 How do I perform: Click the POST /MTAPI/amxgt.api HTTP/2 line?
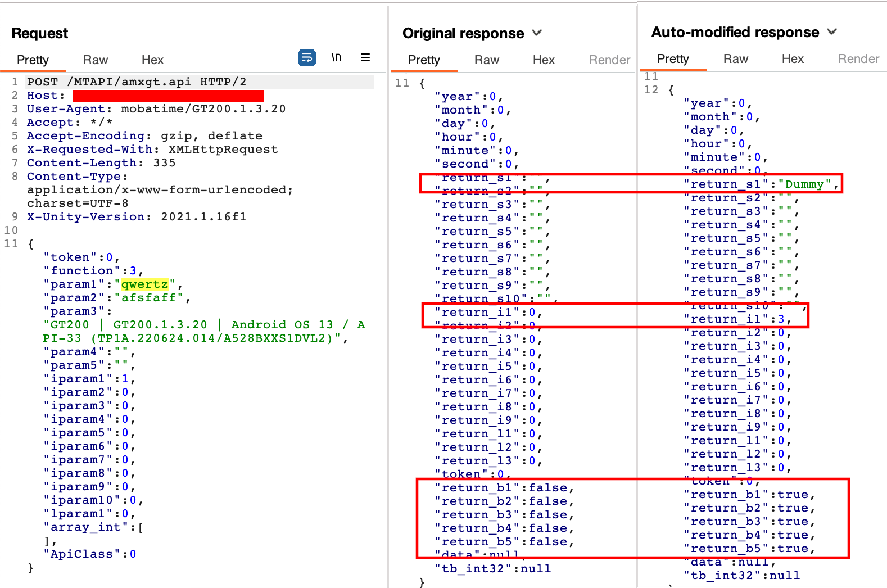[x=137, y=82]
